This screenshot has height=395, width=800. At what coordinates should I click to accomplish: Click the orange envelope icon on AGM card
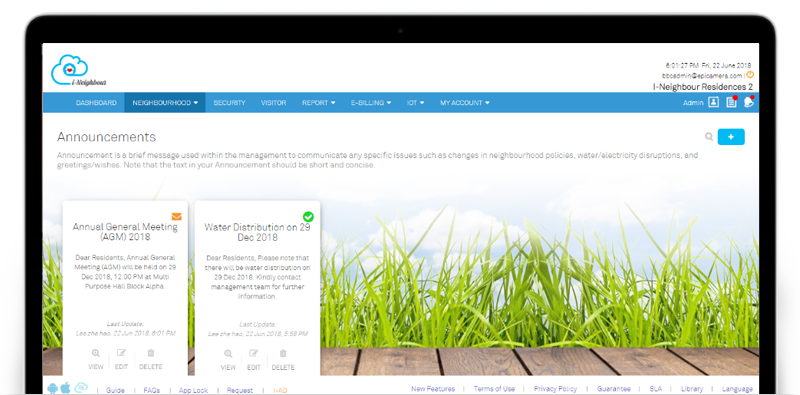[x=177, y=216]
